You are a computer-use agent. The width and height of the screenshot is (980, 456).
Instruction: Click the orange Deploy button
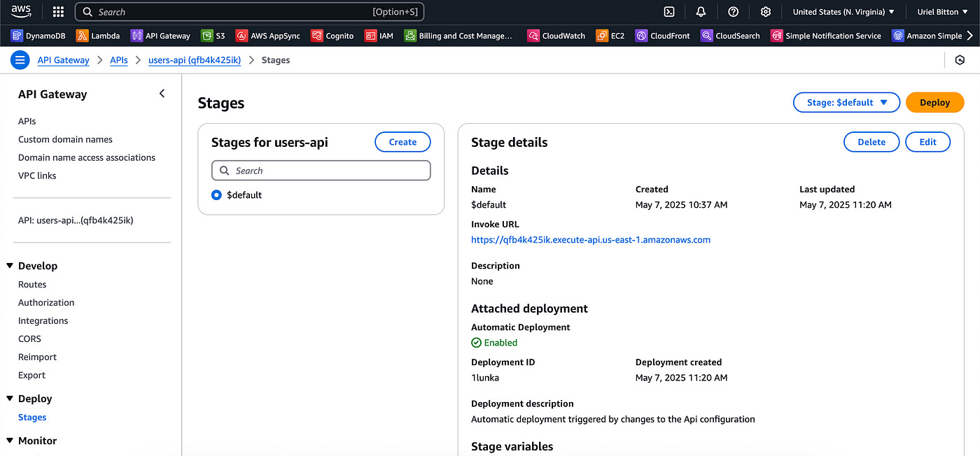pyautogui.click(x=935, y=102)
